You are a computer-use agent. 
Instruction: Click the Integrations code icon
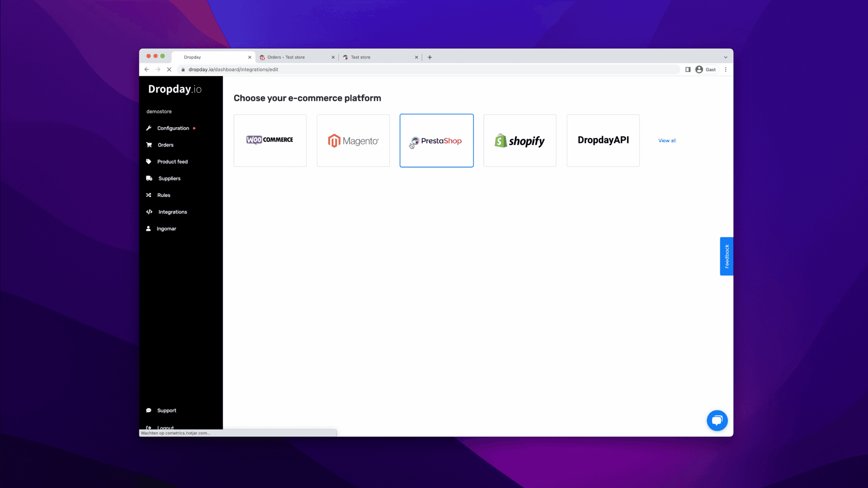[149, 212]
